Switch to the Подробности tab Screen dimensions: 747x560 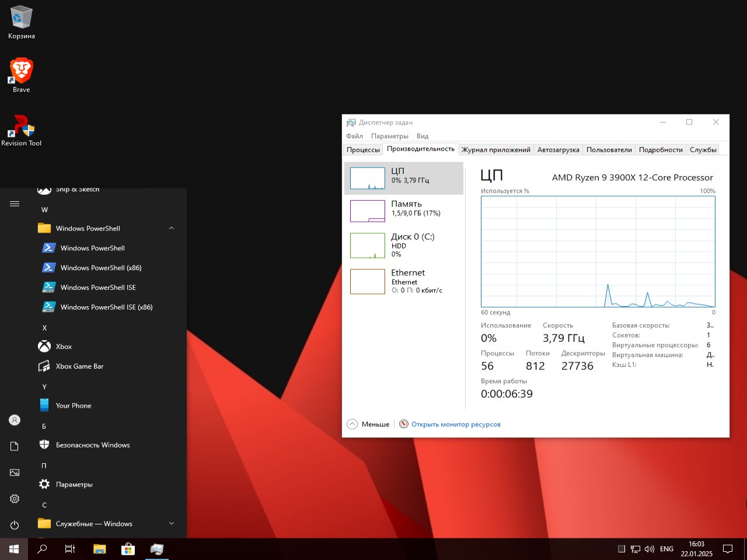point(661,150)
